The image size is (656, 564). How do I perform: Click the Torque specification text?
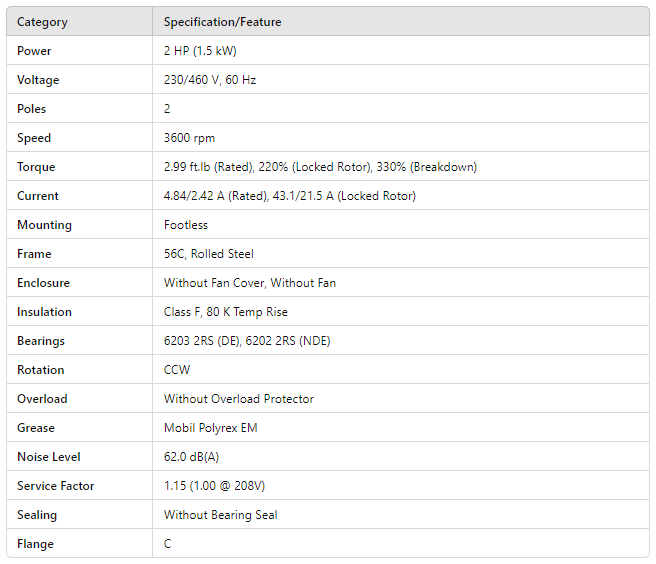320,167
